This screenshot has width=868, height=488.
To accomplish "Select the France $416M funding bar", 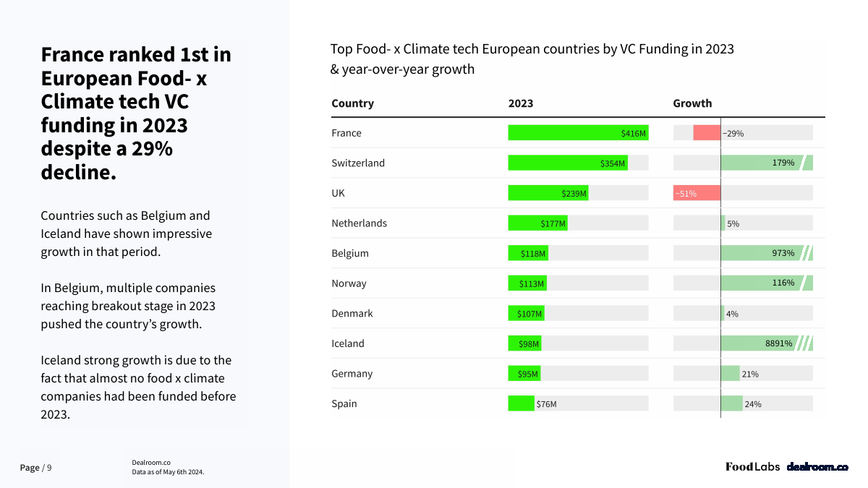I will coord(578,133).
